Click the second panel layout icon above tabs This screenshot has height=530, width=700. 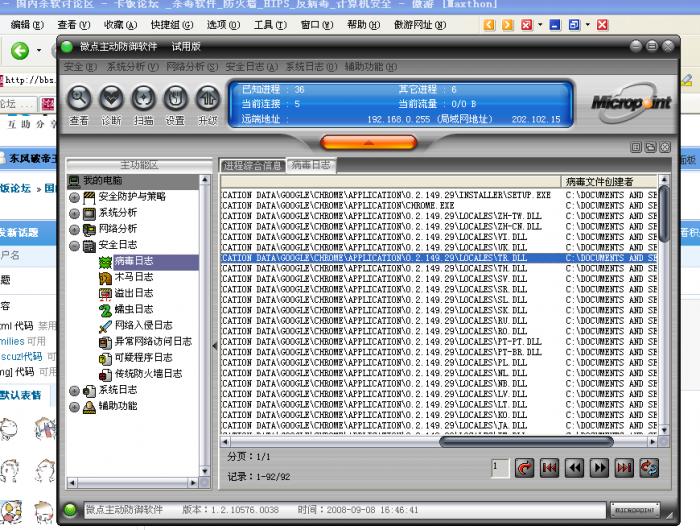[x=650, y=147]
